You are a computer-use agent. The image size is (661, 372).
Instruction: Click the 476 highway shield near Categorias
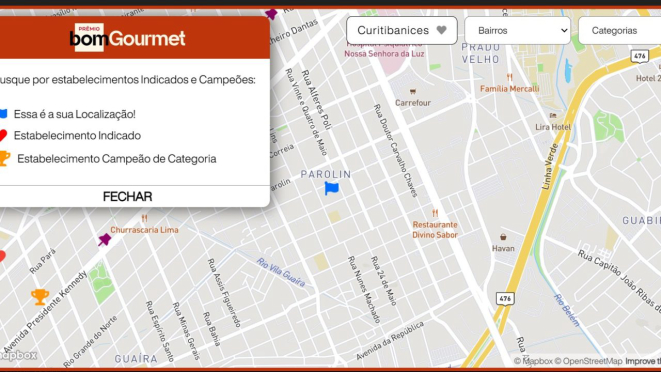[640, 56]
